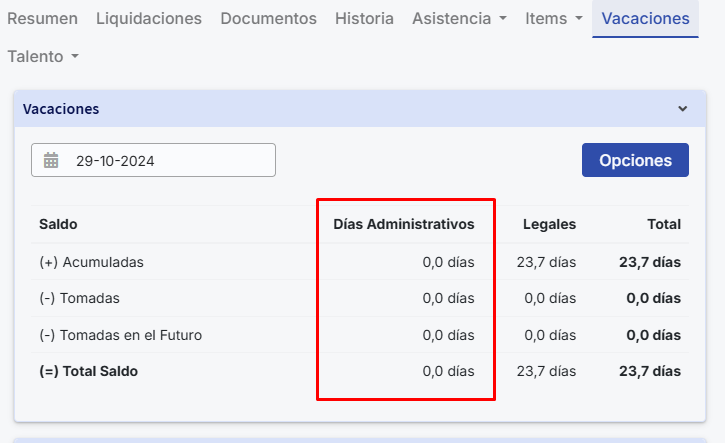Viewport: 725px width, 443px height.
Task: Open the Liquidaciones tab
Action: (x=149, y=19)
